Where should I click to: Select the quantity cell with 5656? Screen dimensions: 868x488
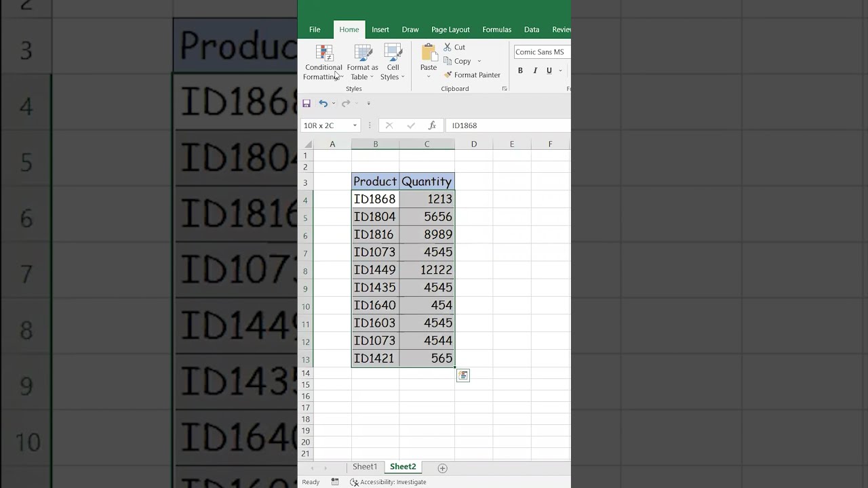tap(427, 217)
